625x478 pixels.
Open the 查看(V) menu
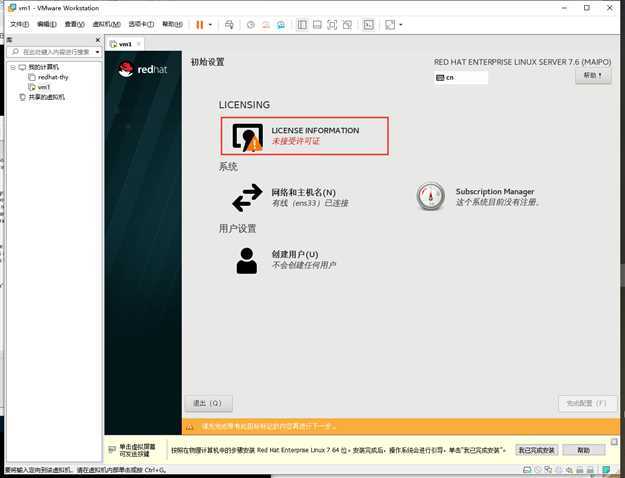[x=75, y=24]
